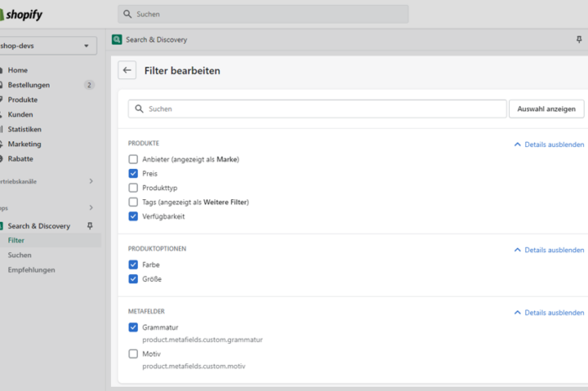588x391 pixels.
Task: Enable the Anbieter filter checkbox
Action: tap(133, 159)
